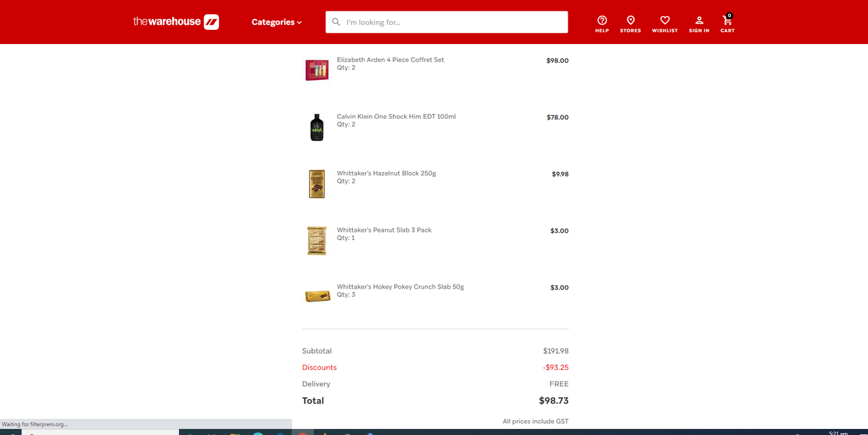Click the $98.00 item price
Screen dimensions: 868x435
(x=557, y=60)
